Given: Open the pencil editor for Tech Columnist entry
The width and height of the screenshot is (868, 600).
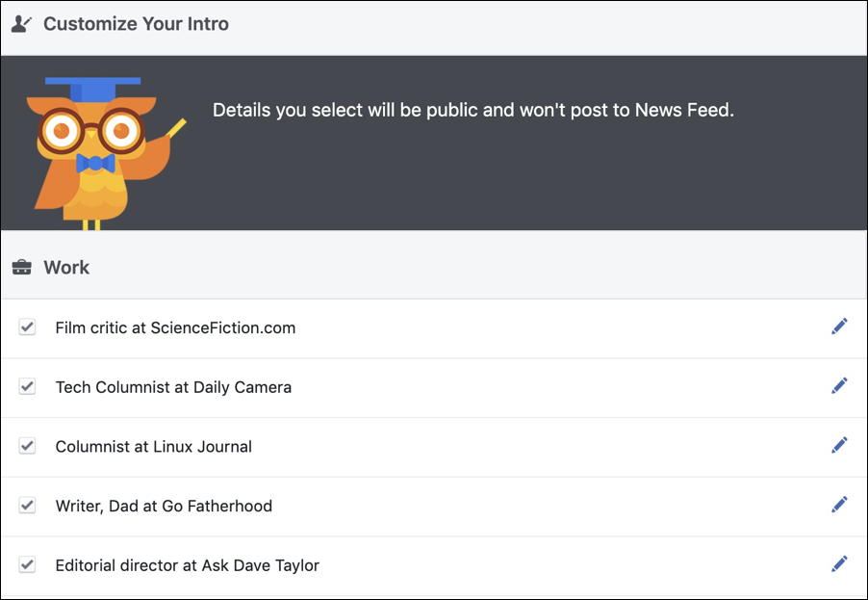Looking at the screenshot, I should 839,385.
